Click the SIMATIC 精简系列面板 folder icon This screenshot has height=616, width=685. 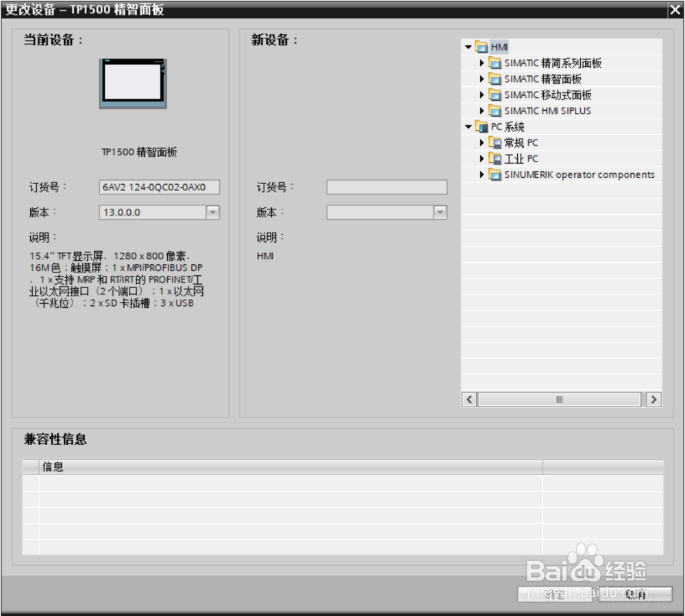click(495, 63)
